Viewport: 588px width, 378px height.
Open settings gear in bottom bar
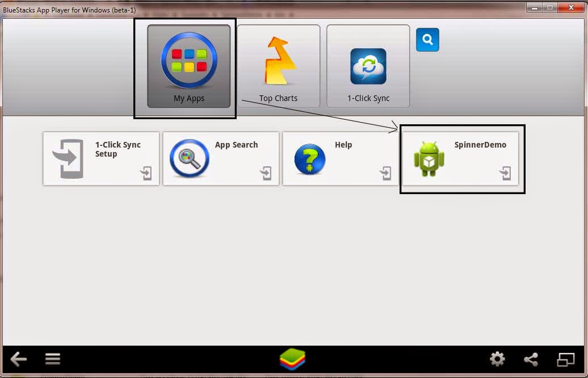point(497,359)
